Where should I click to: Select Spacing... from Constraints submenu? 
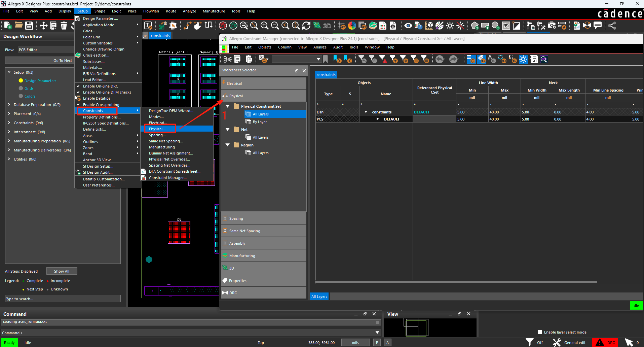pyautogui.click(x=157, y=135)
